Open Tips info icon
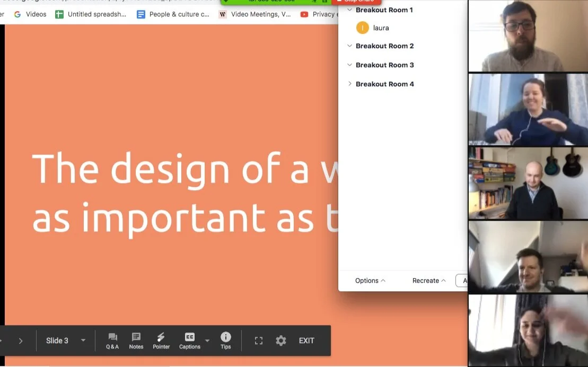 (x=226, y=341)
